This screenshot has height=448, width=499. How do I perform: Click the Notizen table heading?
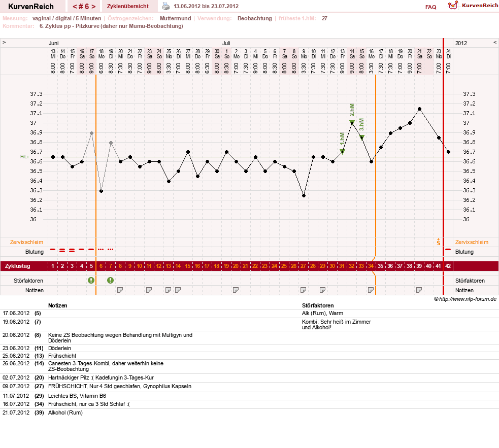coord(57,305)
